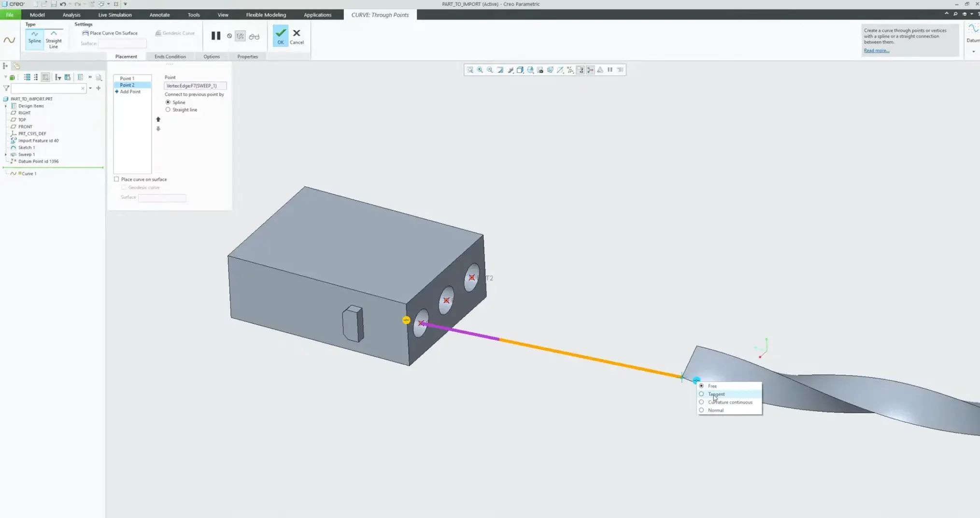Image resolution: width=980 pixels, height=518 pixels.
Task: Open the quick access toolbar customize dropdown
Action: (126, 4)
